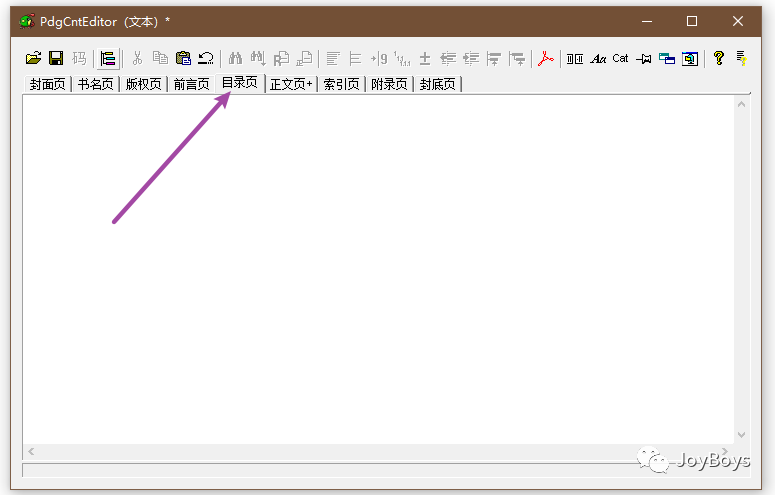Click the horizontal scrollbar left arrow

point(31,451)
